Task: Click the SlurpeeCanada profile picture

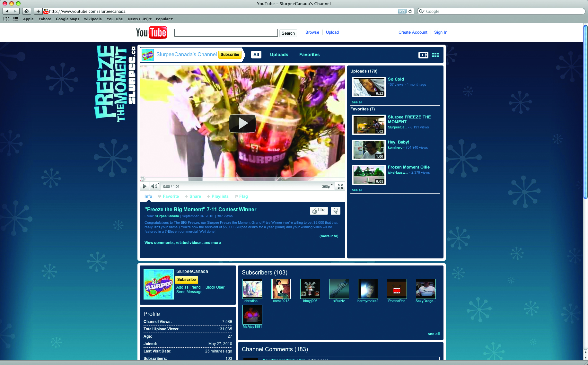Action: point(159,284)
